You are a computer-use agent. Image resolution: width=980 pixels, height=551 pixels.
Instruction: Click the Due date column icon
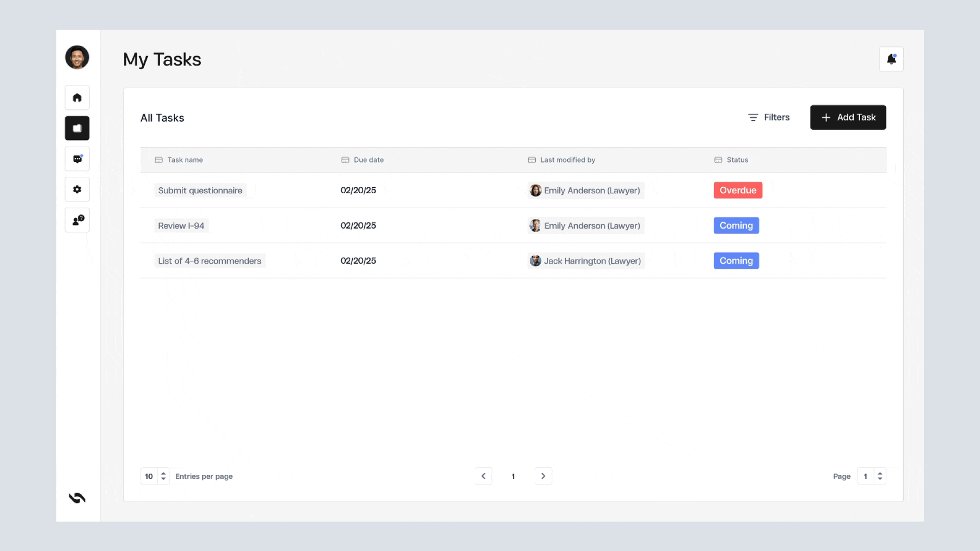click(345, 160)
